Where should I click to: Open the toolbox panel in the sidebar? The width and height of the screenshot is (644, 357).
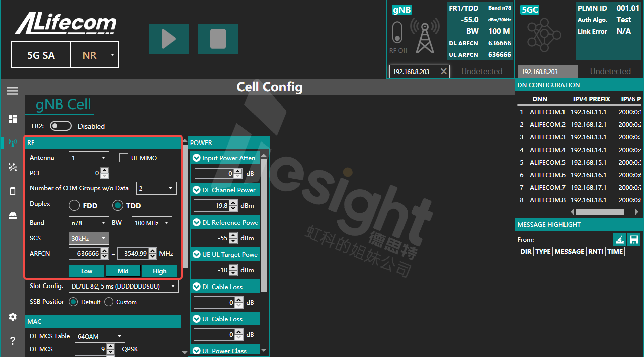pos(13,216)
